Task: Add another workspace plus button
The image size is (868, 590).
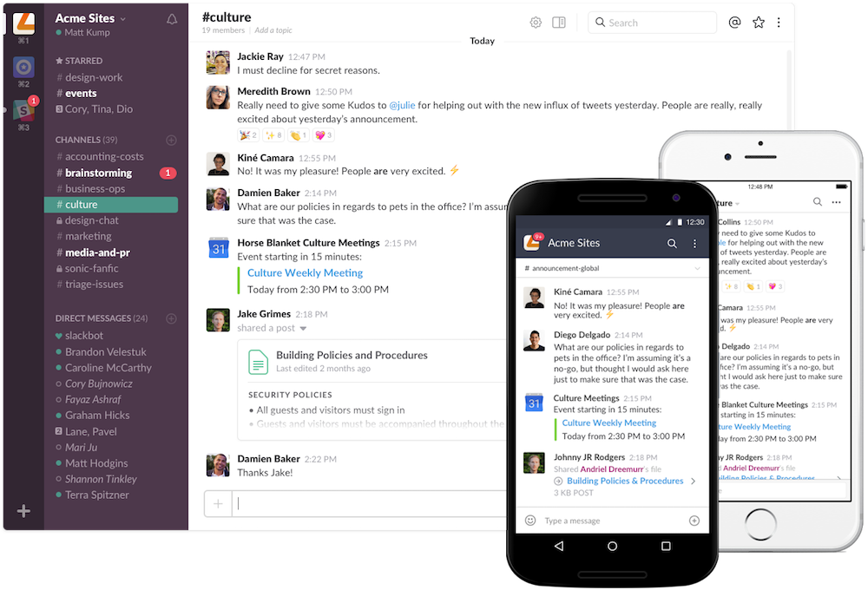Action: [23, 511]
